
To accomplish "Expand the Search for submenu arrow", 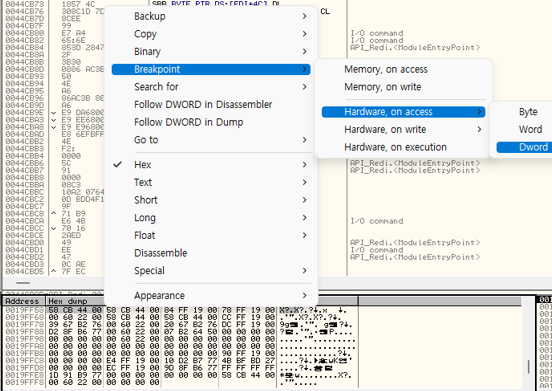I will pos(305,87).
